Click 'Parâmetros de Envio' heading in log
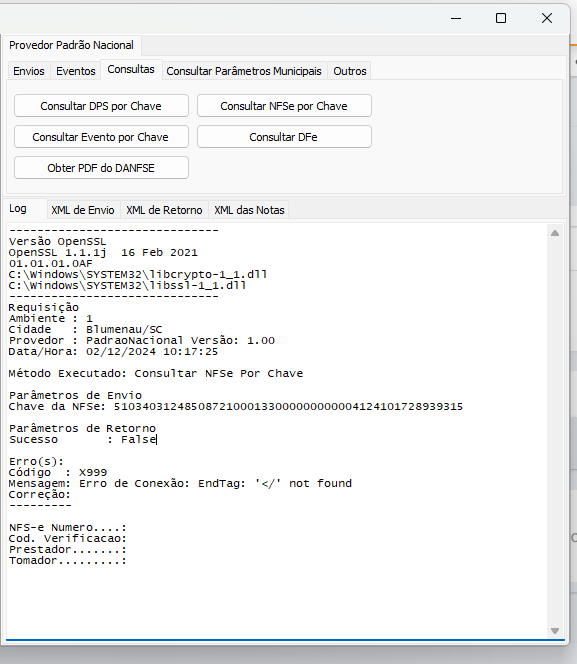 click(75, 396)
